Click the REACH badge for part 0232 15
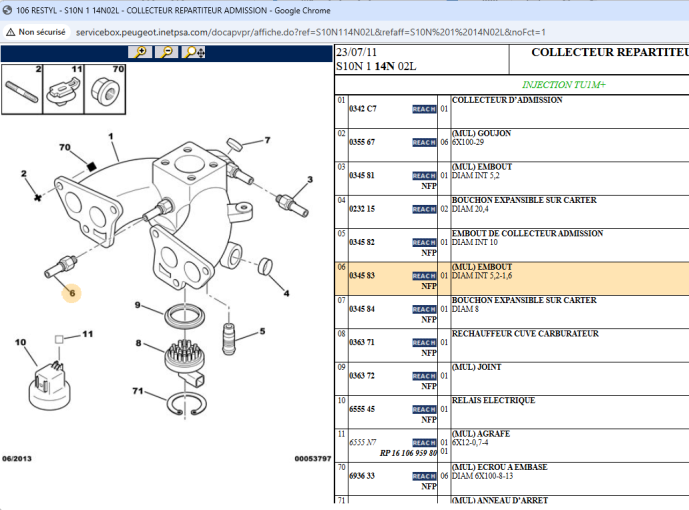 click(424, 209)
